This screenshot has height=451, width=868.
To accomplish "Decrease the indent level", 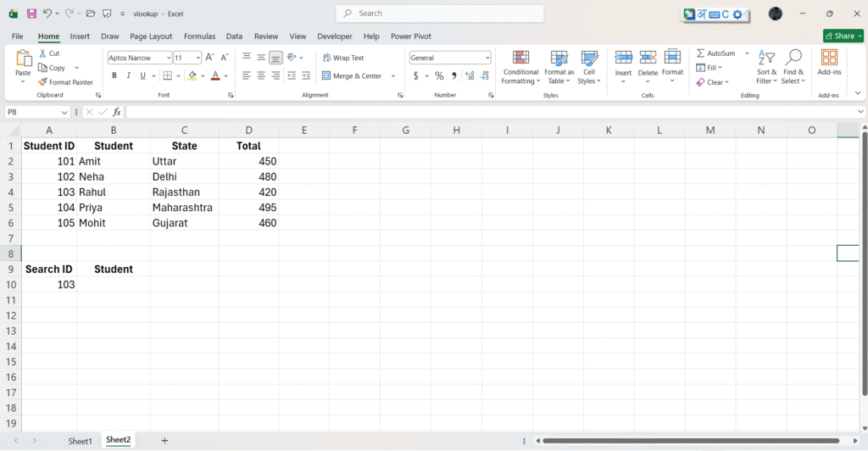I will click(292, 75).
